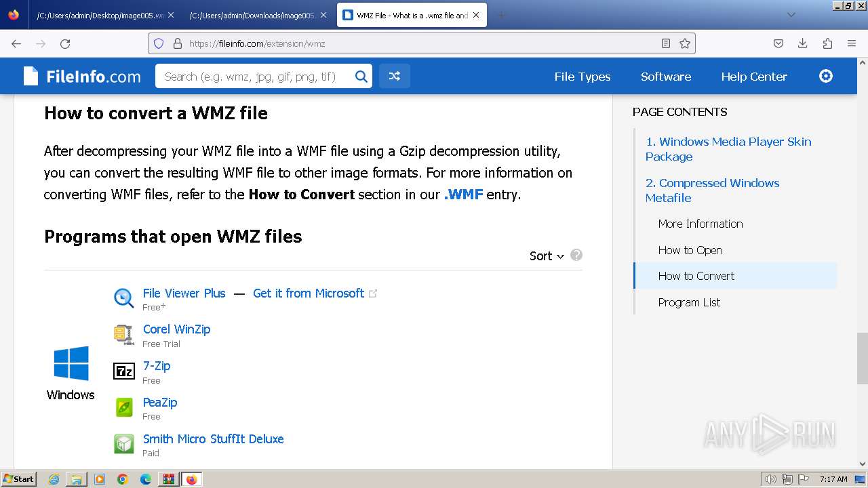Screen dimensions: 868x488
Task: Open the File Types menu
Action: (x=583, y=77)
